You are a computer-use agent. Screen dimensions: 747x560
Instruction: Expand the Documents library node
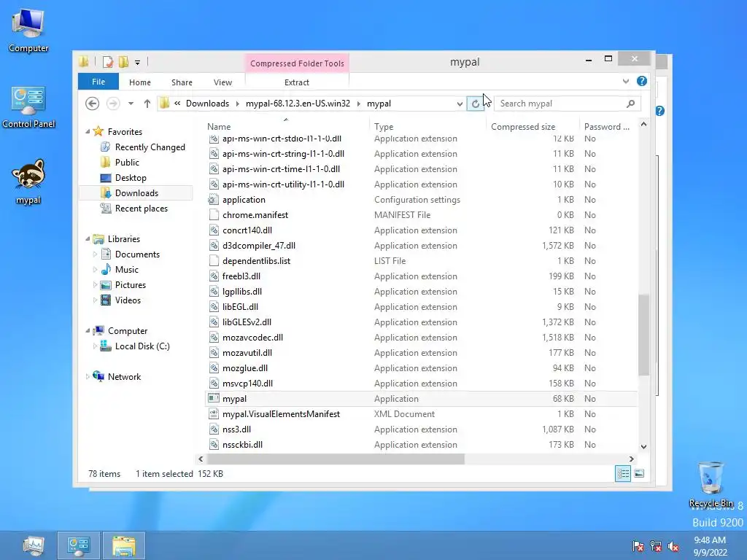pyautogui.click(x=95, y=254)
